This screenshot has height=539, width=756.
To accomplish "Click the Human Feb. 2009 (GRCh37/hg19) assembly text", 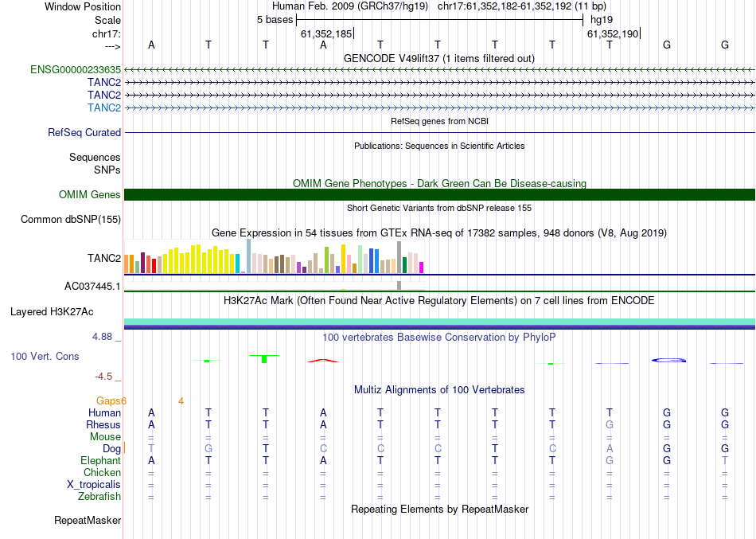I will click(x=350, y=6).
